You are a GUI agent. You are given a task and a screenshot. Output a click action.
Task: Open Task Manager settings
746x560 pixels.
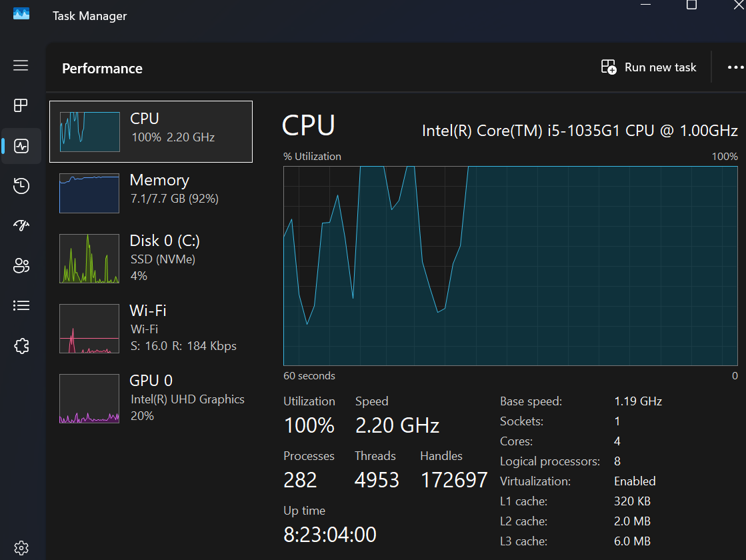(21, 547)
